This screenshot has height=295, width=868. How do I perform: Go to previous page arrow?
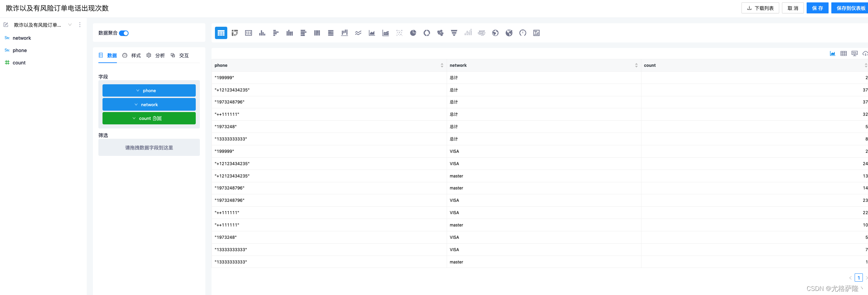[851, 278]
